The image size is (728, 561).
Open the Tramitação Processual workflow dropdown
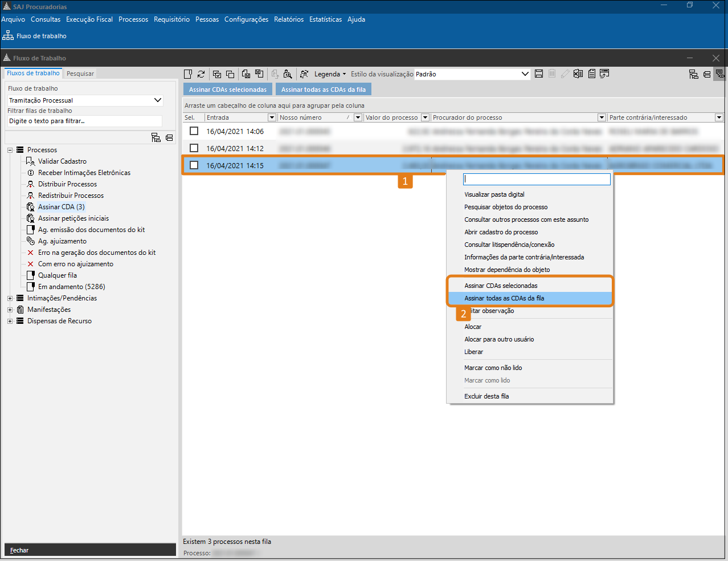tap(158, 100)
